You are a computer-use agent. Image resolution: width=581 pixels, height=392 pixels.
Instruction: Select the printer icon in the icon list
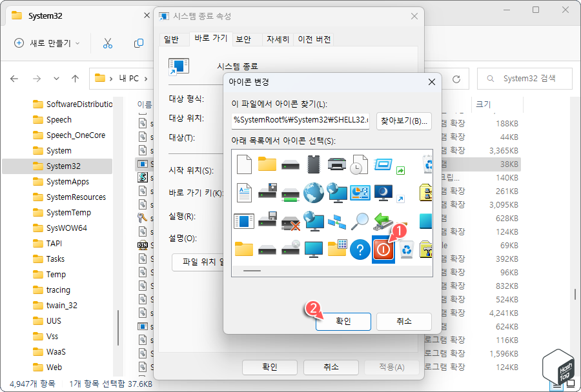click(337, 165)
